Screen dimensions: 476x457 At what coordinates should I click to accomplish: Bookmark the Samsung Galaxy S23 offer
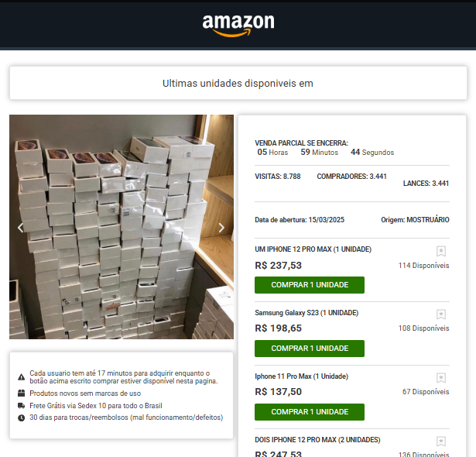[x=441, y=314]
